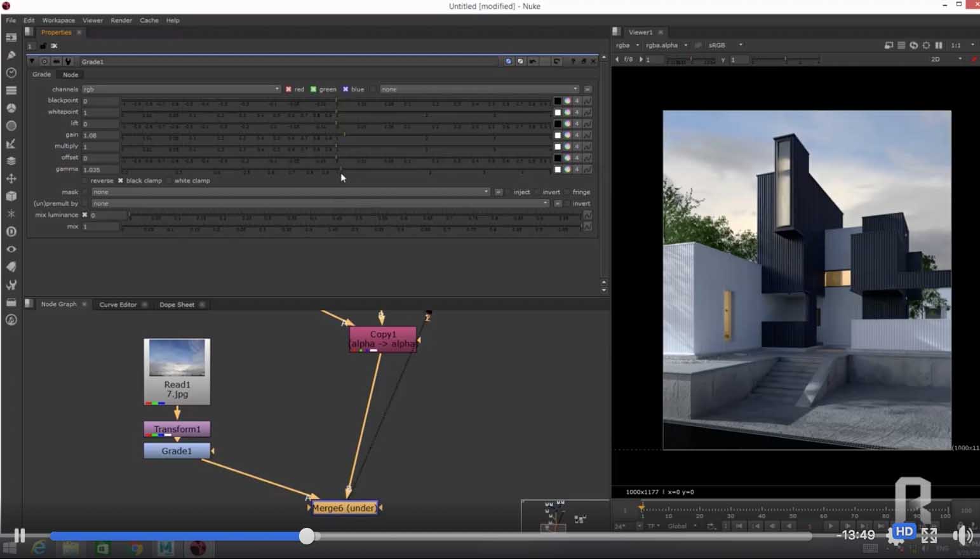
Task: Click the pause viewer updates icon
Action: (x=939, y=46)
